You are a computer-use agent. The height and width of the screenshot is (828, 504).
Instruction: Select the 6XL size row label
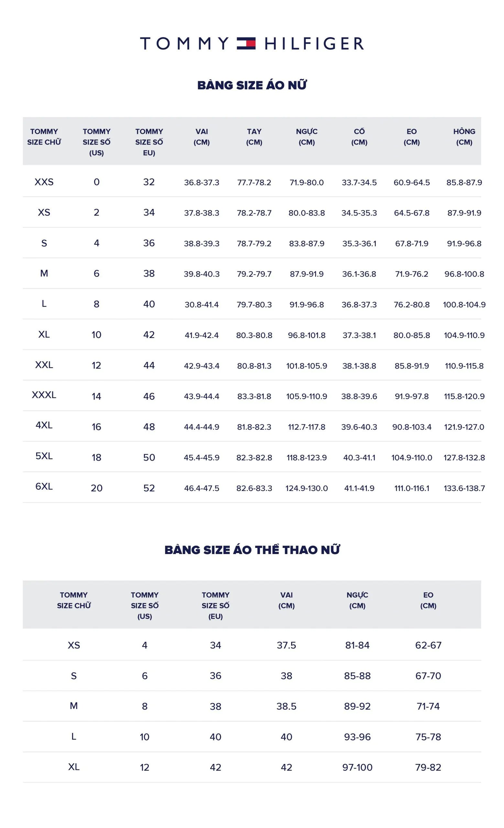[44, 486]
